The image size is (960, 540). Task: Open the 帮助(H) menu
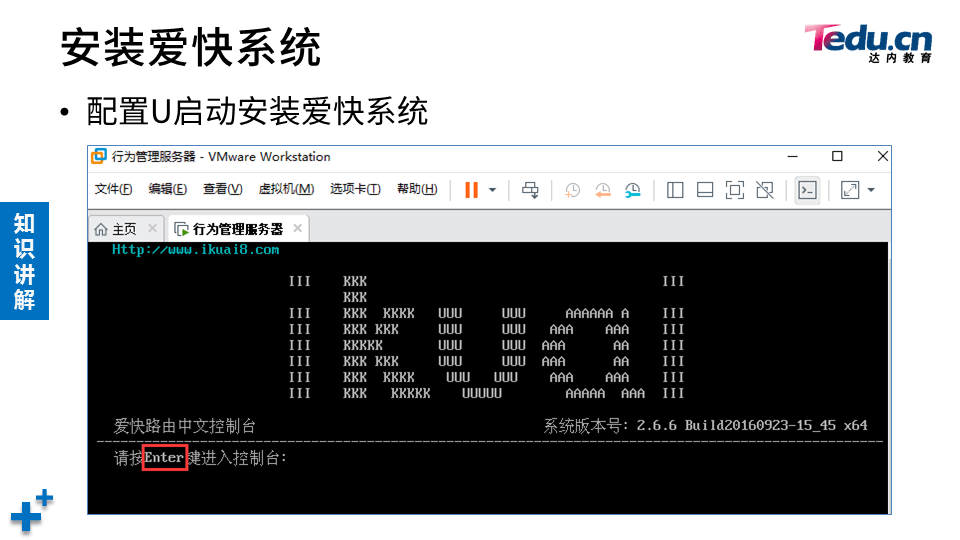point(417,189)
